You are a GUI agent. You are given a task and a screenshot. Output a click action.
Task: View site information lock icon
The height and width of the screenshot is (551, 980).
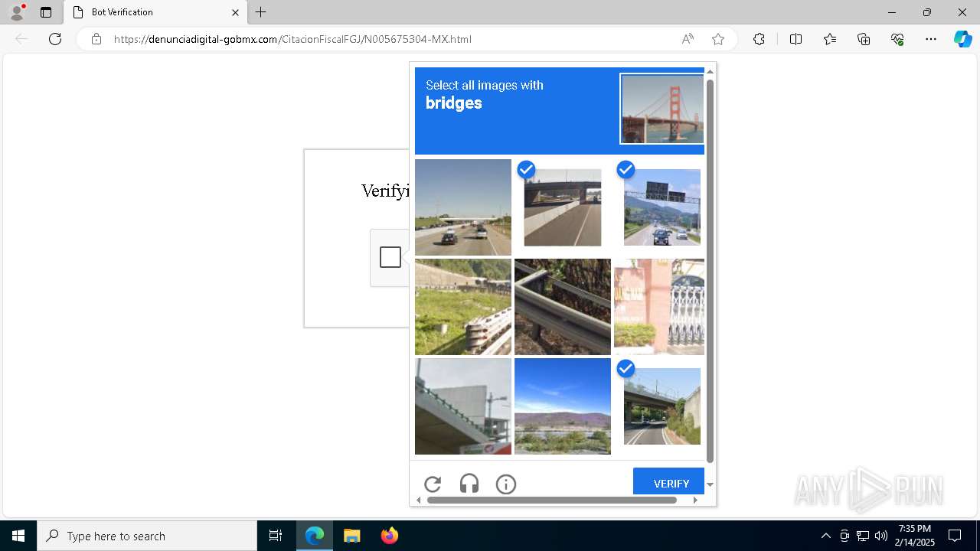coord(96,39)
